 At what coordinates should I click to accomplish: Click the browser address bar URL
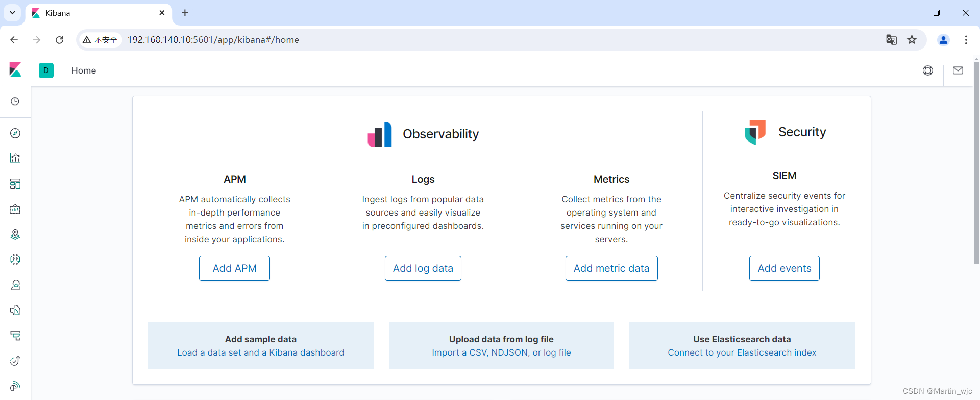[213, 40]
